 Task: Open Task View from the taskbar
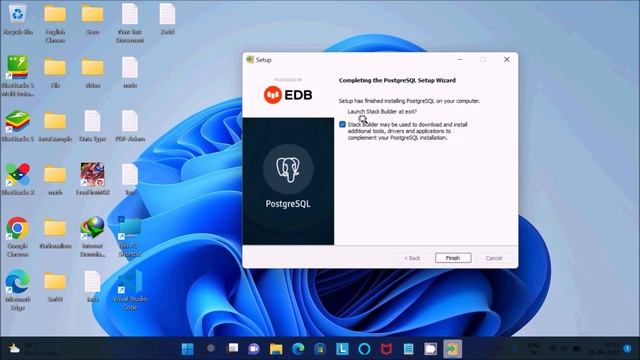pyautogui.click(x=233, y=349)
